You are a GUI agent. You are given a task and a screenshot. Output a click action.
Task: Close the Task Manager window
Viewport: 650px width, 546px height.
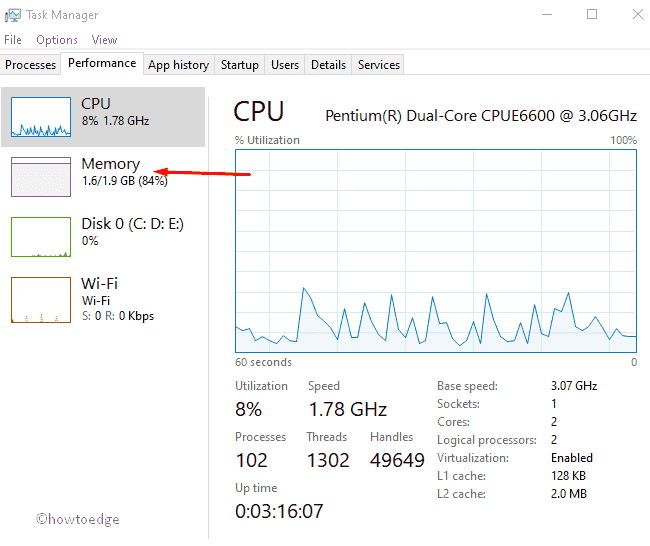[634, 14]
